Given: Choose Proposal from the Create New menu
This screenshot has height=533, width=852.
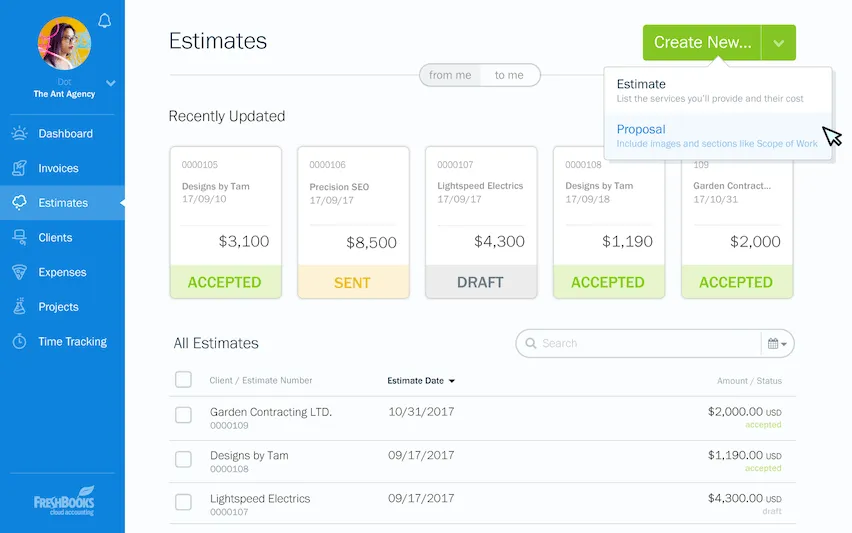Looking at the screenshot, I should pos(641,129).
